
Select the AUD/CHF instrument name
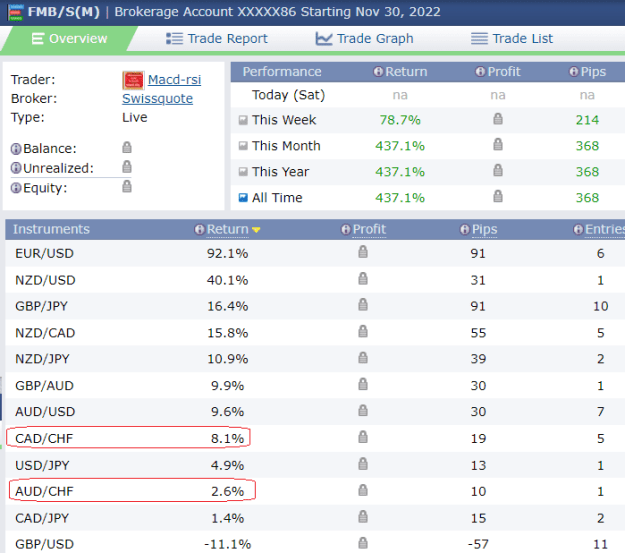point(44,492)
